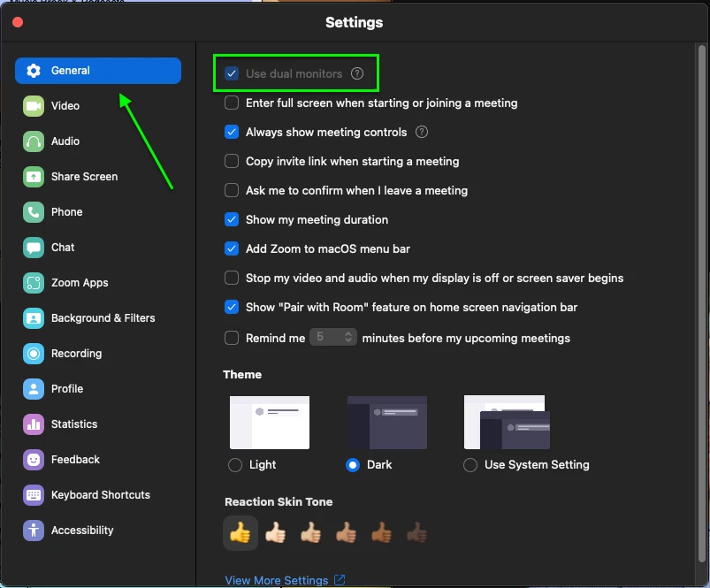Click the Recording circle icon
The height and width of the screenshot is (588, 710).
(34, 354)
